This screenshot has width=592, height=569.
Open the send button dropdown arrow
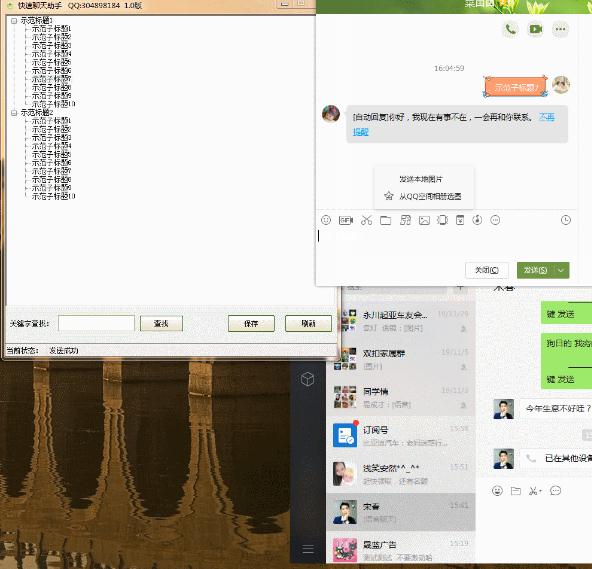[x=561, y=270]
